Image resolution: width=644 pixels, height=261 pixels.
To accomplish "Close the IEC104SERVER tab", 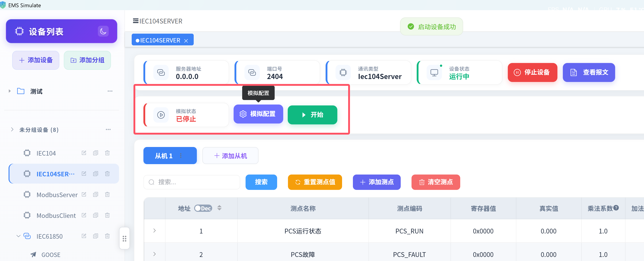I will [186, 41].
